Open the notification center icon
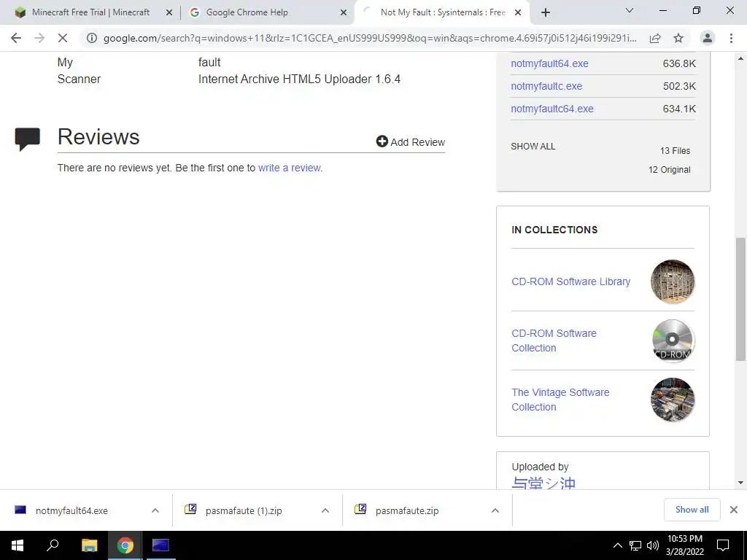Screen dimensions: 747x560 723,545
